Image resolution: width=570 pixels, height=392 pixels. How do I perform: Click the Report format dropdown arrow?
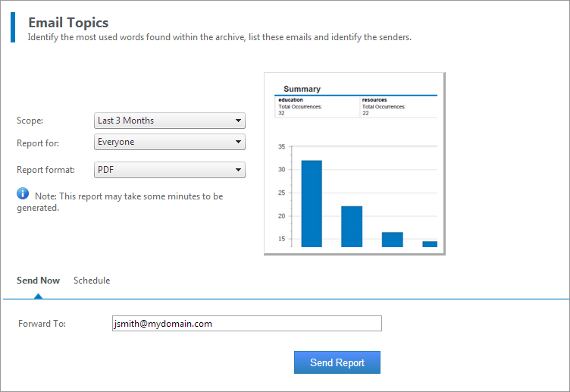pyautogui.click(x=238, y=170)
